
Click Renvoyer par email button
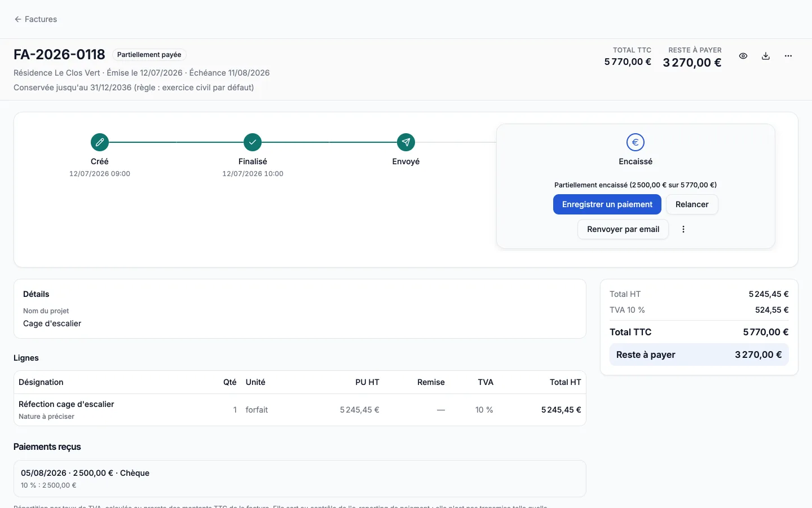pos(623,229)
